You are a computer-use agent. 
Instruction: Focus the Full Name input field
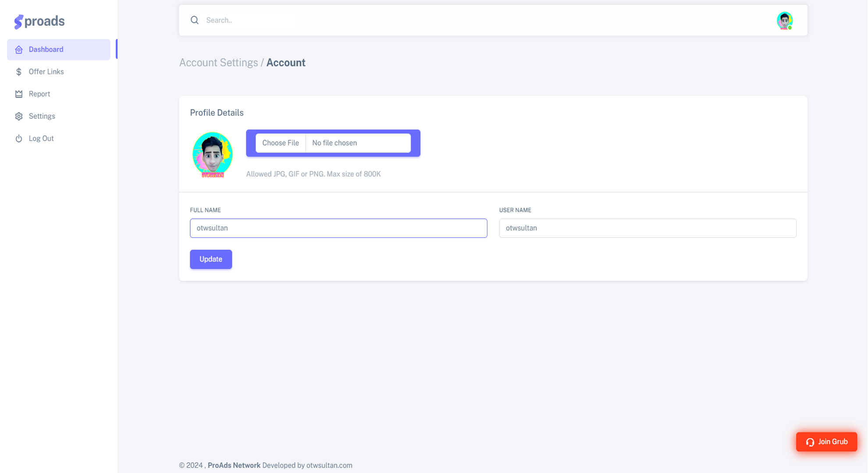(x=338, y=228)
